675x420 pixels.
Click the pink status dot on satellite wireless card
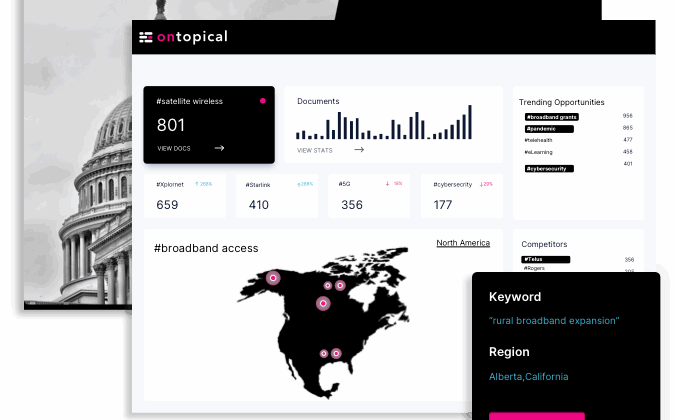(x=263, y=101)
